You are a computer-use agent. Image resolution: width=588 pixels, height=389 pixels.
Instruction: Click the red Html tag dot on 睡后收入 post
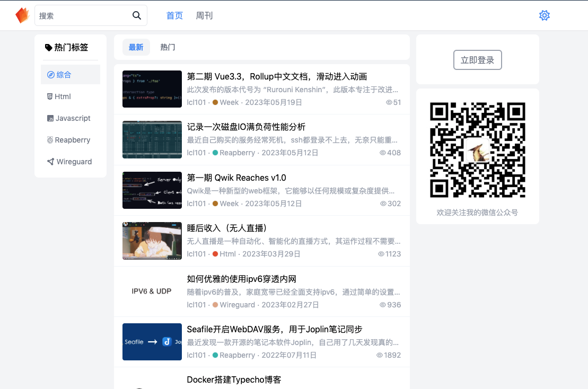[215, 254]
